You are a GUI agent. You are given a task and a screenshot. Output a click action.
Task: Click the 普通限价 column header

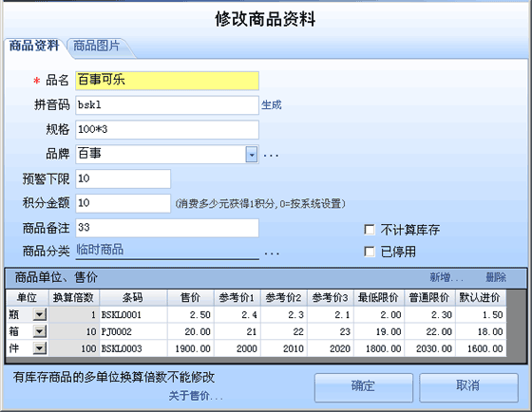tap(429, 298)
